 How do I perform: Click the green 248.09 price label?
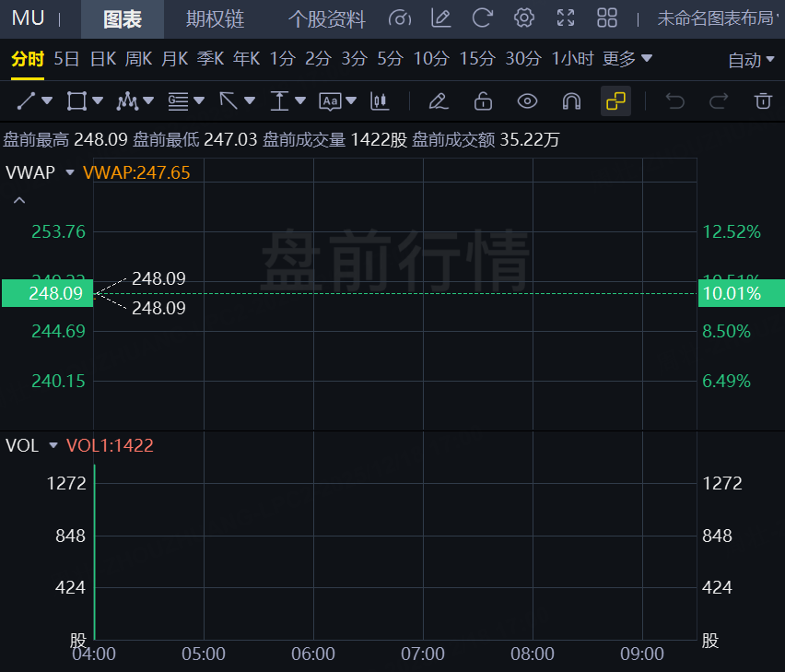coord(47,293)
